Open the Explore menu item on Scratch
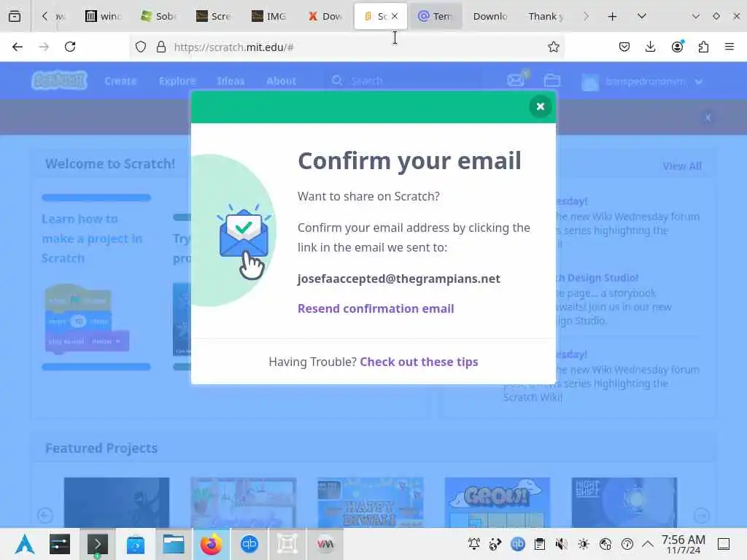Screen dimensions: 747x560 [x=177, y=81]
